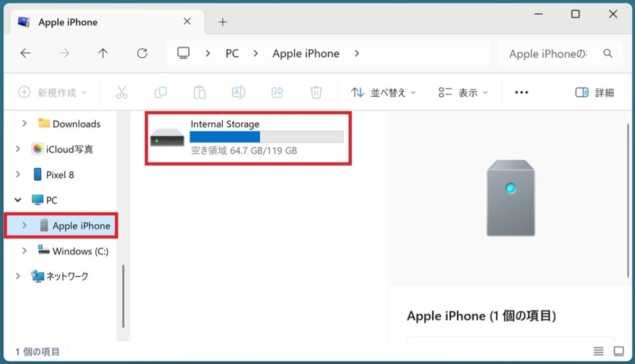
Task: Collapse the PC tree node
Action: pyautogui.click(x=18, y=200)
